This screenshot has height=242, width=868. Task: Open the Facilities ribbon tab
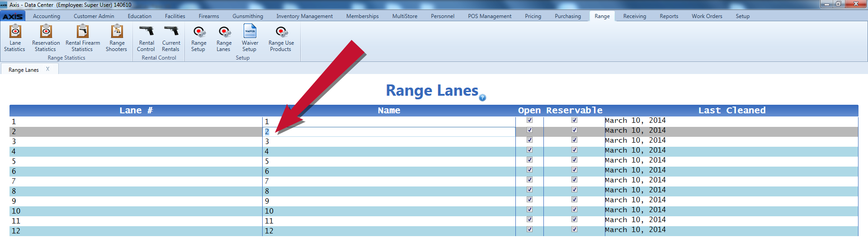pos(175,16)
